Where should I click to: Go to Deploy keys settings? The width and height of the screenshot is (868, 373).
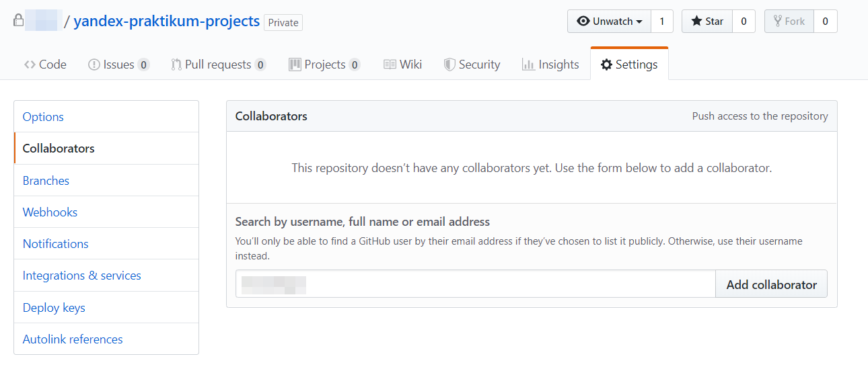[x=54, y=307]
